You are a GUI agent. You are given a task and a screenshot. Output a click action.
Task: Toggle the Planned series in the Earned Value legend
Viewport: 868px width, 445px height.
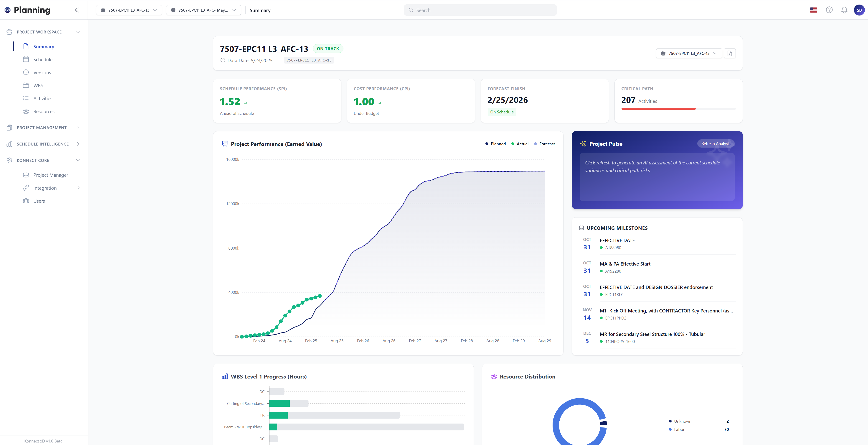point(496,144)
